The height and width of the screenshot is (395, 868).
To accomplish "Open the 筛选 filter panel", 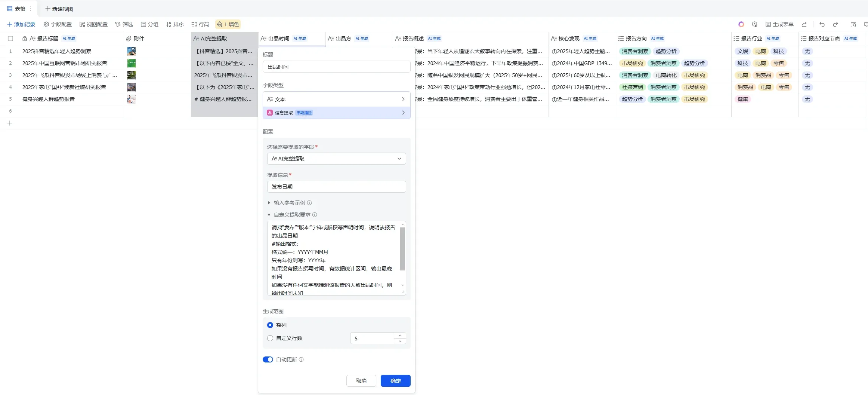I will [x=124, y=24].
